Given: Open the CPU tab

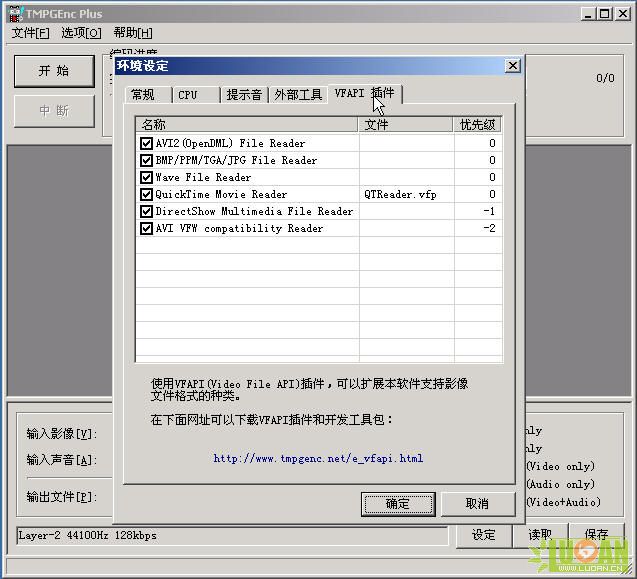Looking at the screenshot, I should [196, 95].
